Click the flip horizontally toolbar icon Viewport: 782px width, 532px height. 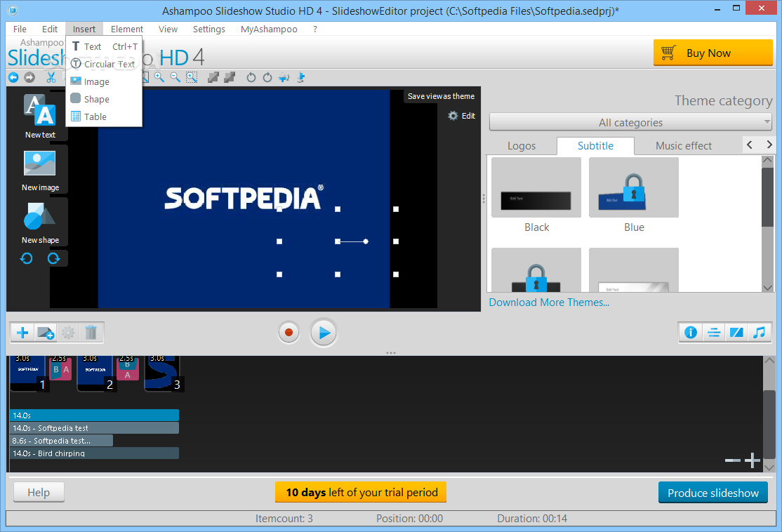(284, 77)
